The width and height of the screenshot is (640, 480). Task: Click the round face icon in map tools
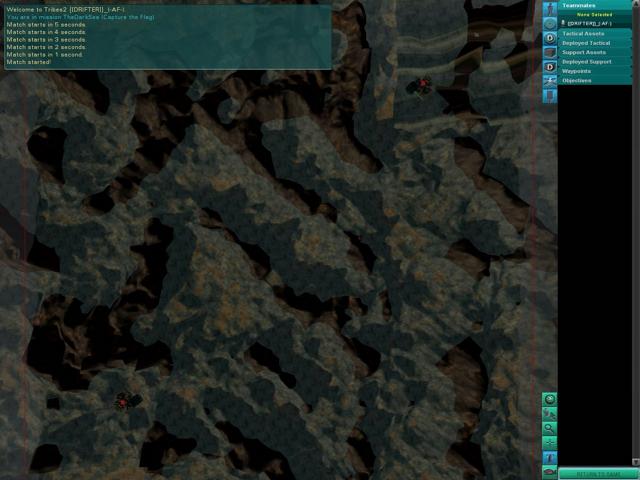pyautogui.click(x=549, y=399)
